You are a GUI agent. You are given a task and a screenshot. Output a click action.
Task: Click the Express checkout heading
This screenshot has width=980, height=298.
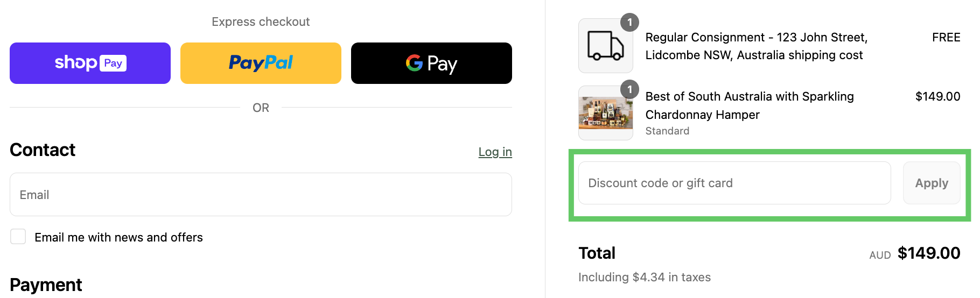click(261, 22)
